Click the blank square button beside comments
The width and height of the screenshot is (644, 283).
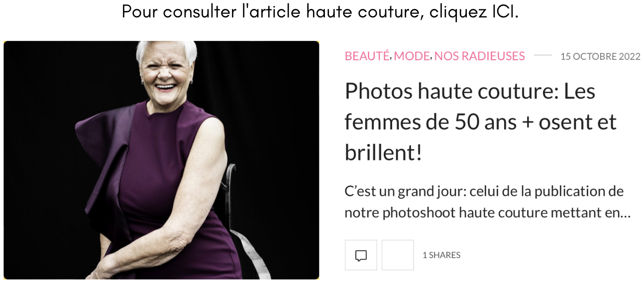[398, 255]
